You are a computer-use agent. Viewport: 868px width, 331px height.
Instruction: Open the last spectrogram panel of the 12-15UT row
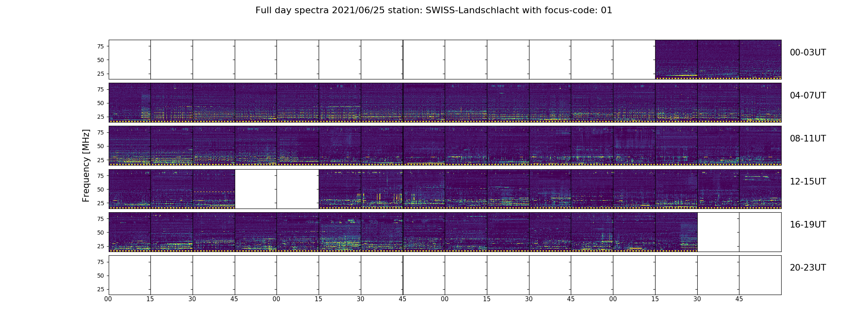(760, 189)
